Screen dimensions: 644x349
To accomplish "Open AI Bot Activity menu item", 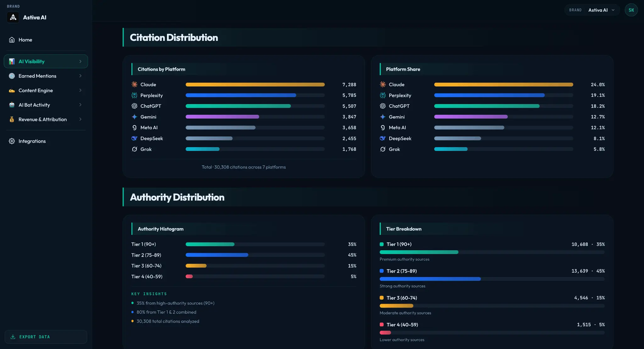I will (46, 105).
